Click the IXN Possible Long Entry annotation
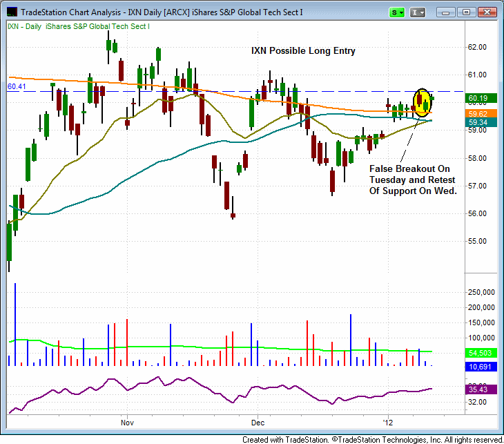Viewport: 504px width, 444px height. [303, 51]
